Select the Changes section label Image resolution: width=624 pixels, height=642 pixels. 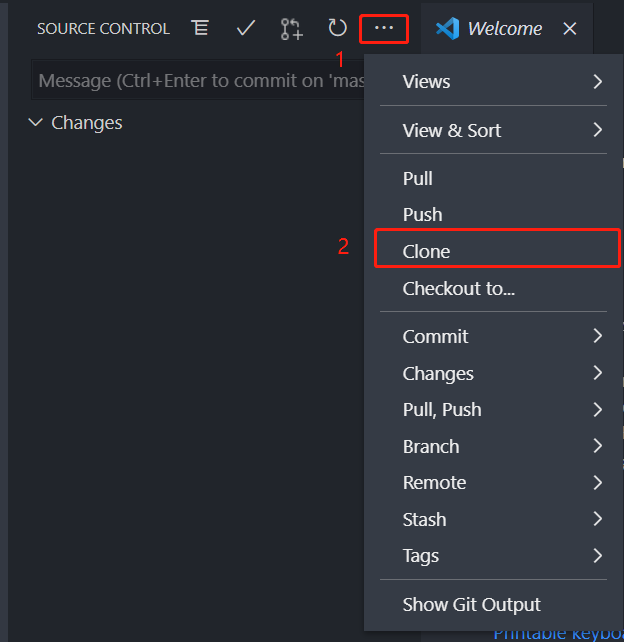point(86,122)
